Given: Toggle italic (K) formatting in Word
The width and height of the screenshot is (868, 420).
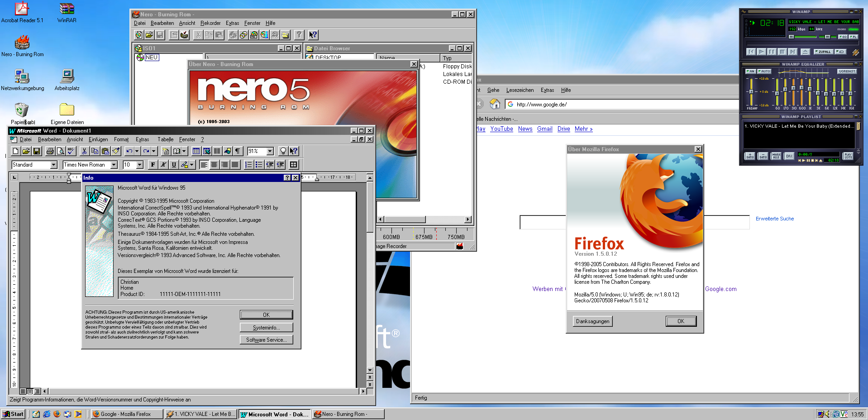Looking at the screenshot, I should pyautogui.click(x=163, y=165).
